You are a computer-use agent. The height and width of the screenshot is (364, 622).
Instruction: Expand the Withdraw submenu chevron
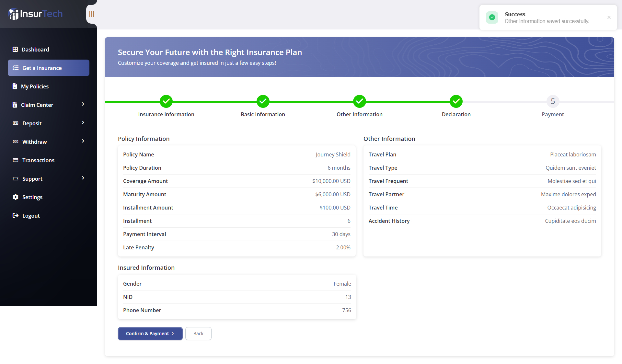(83, 141)
